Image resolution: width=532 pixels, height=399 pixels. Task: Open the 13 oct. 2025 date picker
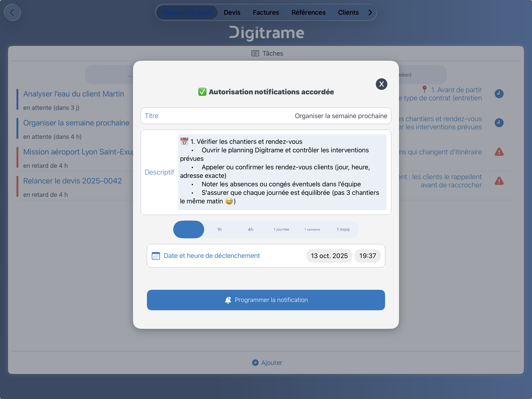(x=329, y=256)
